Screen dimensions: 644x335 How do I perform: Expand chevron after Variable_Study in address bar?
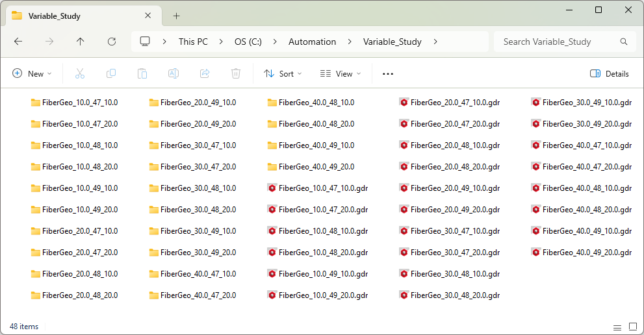tap(435, 42)
